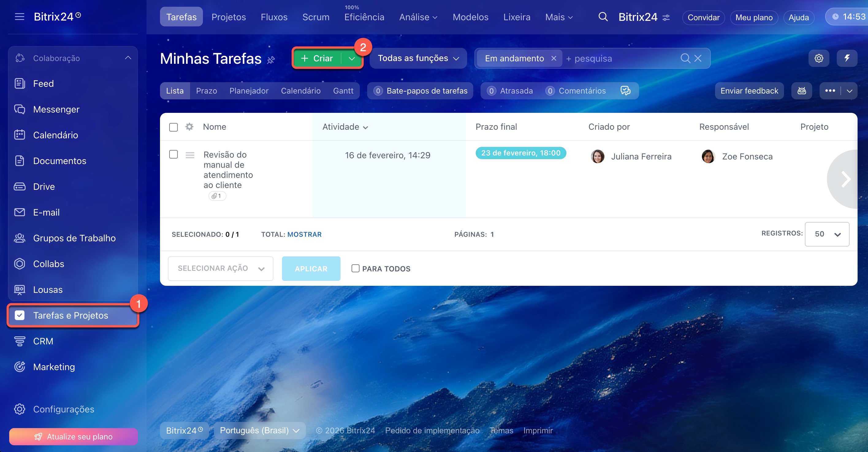Open the column settings gear in table header
The height and width of the screenshot is (452, 868).
[x=189, y=127]
